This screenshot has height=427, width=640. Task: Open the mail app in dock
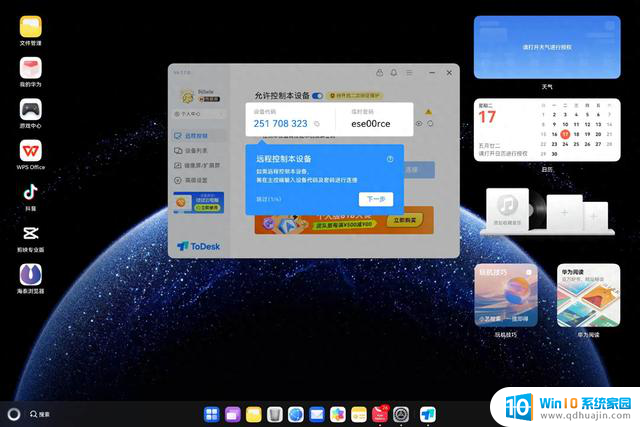(x=317, y=414)
